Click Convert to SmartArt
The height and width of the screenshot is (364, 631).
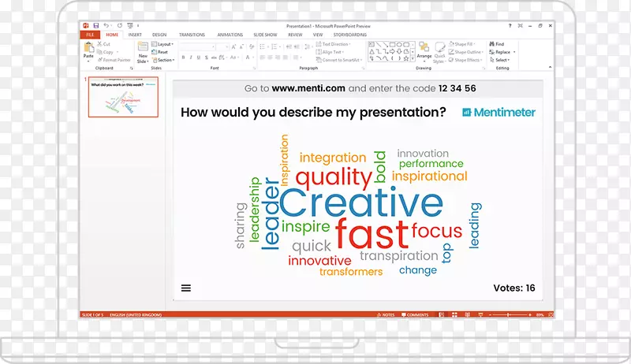tap(339, 60)
